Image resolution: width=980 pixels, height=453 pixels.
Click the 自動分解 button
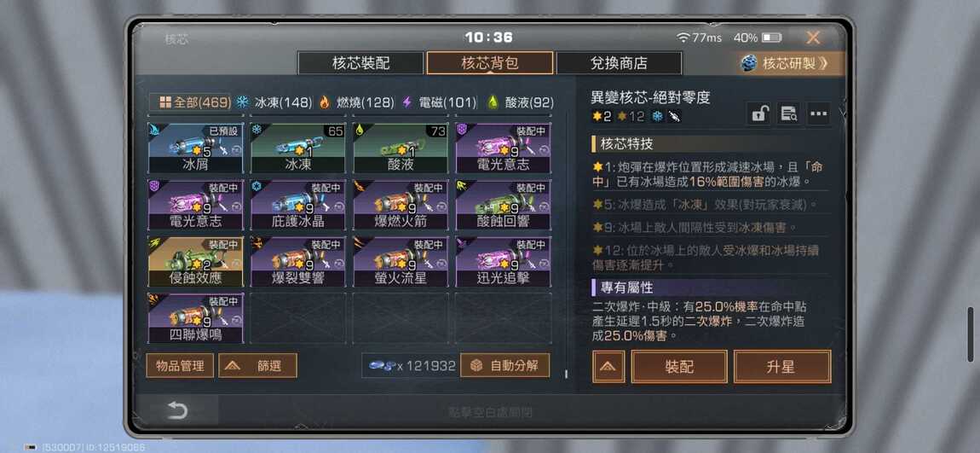[x=505, y=365]
